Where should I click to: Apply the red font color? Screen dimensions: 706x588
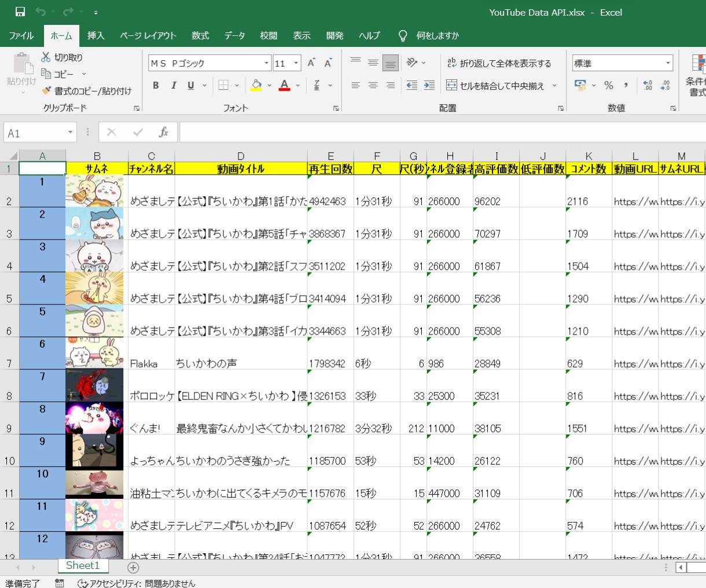click(284, 85)
